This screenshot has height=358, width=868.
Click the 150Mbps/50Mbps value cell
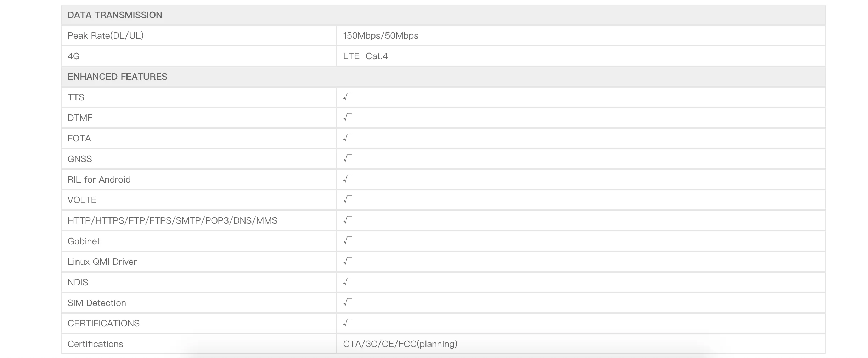click(581, 35)
